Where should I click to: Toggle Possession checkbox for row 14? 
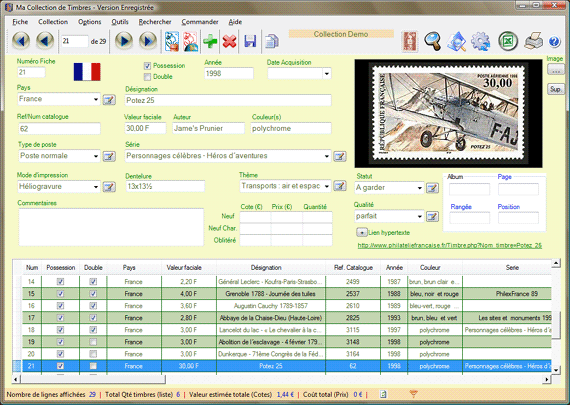tap(60, 281)
